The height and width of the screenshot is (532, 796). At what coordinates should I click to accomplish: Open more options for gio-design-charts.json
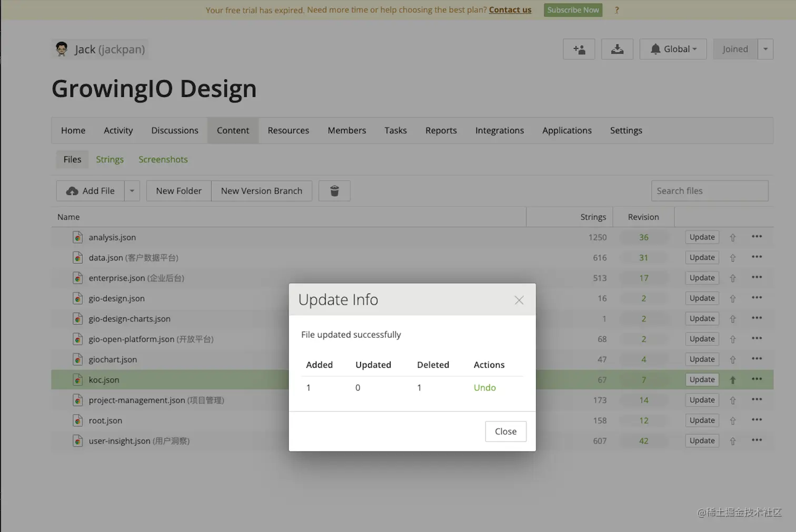coord(757,318)
